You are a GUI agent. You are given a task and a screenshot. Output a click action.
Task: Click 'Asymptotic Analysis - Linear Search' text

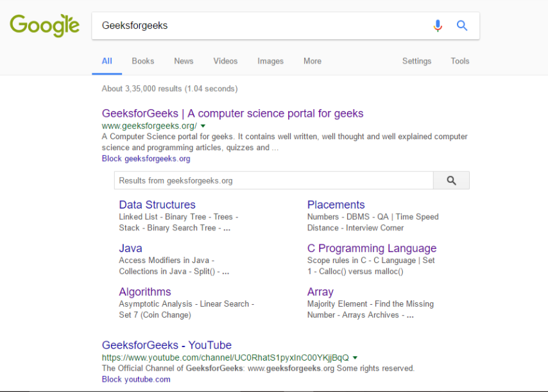click(x=184, y=304)
